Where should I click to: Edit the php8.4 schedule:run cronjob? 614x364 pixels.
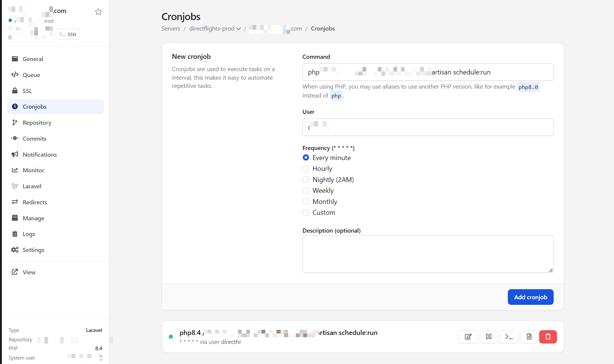pos(468,337)
